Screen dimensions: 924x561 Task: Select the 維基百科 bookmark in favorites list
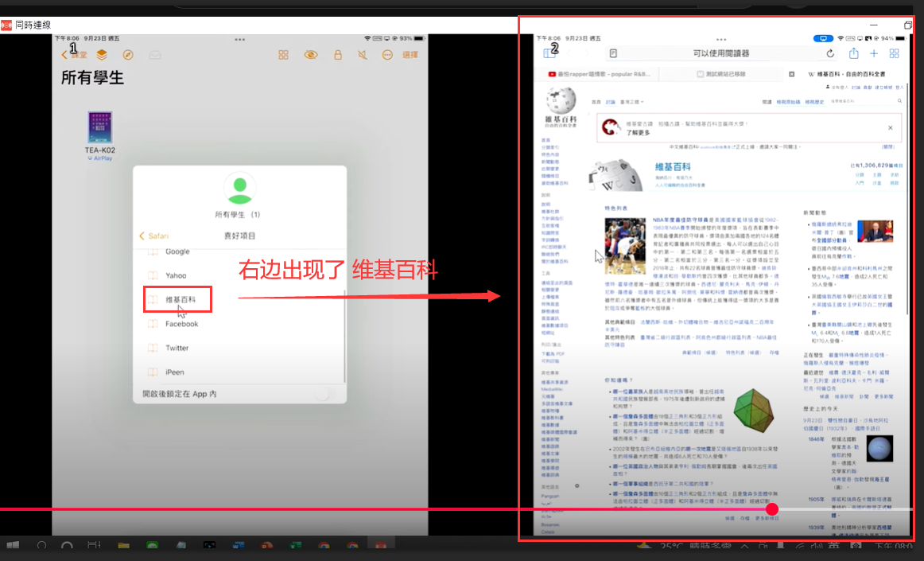[181, 300]
